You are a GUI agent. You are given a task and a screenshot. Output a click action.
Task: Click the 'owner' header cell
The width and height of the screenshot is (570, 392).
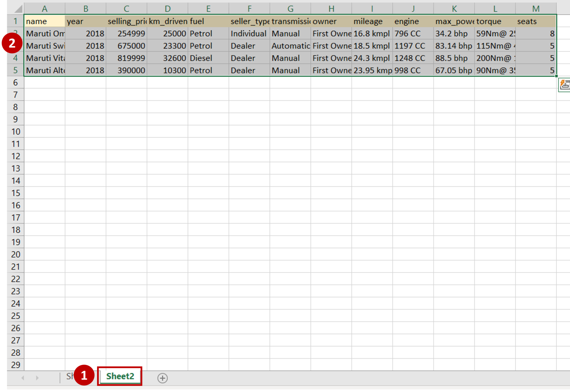pyautogui.click(x=331, y=21)
